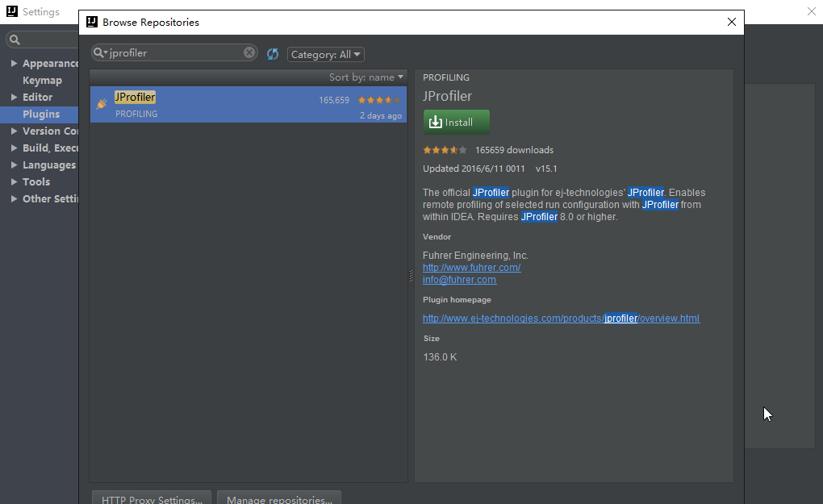Expand Other Settings node
Viewport: 823px width, 504px height.
click(x=15, y=198)
